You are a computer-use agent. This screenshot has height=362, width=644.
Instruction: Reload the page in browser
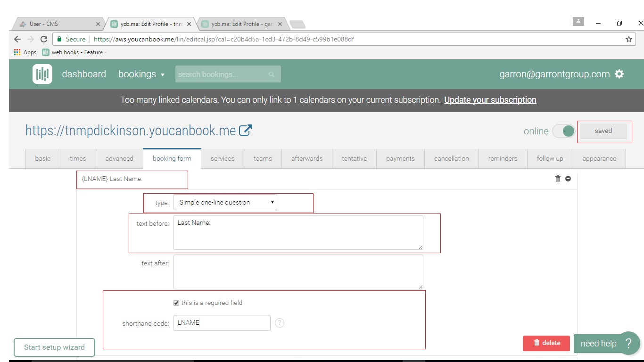pos(44,39)
